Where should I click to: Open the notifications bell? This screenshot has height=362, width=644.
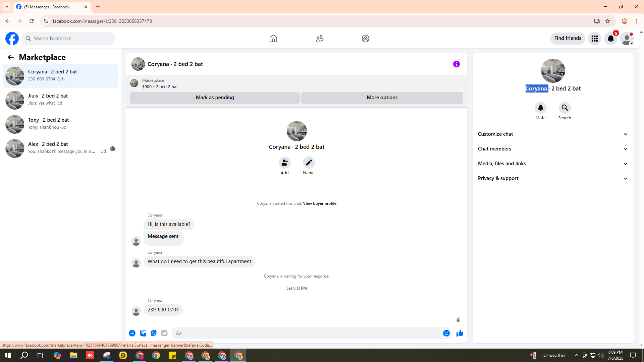click(611, 39)
